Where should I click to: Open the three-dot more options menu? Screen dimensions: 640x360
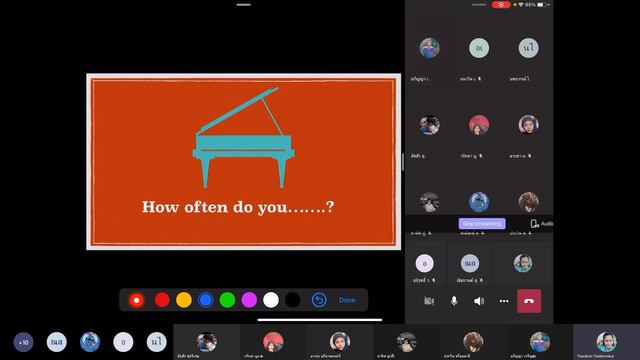click(x=504, y=301)
